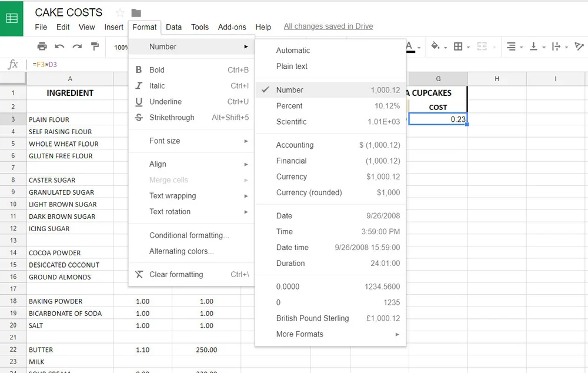Open the Data menu

pyautogui.click(x=173, y=27)
